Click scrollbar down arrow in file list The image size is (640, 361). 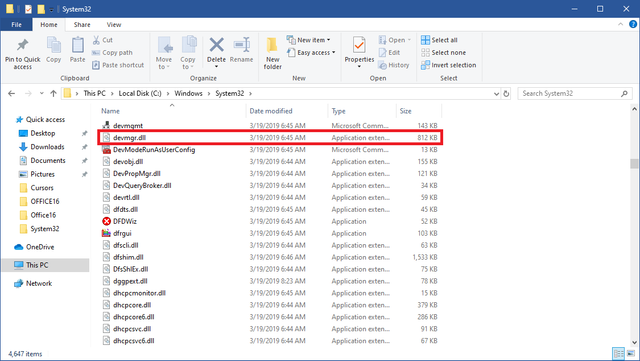coord(634,342)
